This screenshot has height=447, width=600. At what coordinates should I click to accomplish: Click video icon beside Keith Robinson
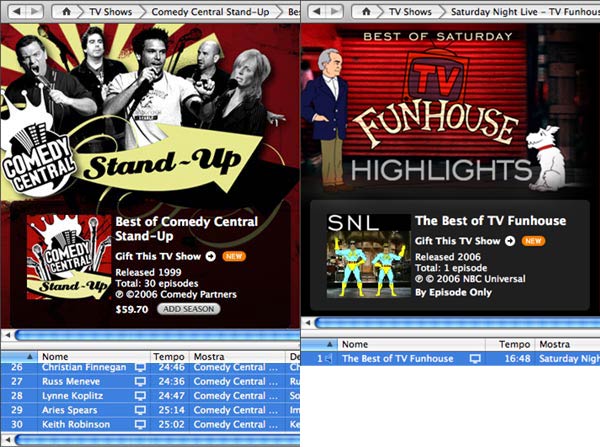pos(140,424)
